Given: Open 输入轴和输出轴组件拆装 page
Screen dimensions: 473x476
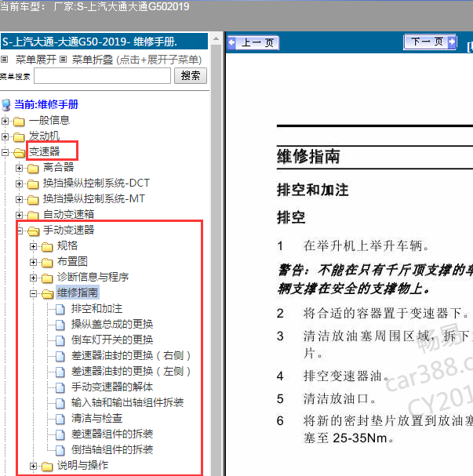Looking at the screenshot, I should (x=128, y=403).
